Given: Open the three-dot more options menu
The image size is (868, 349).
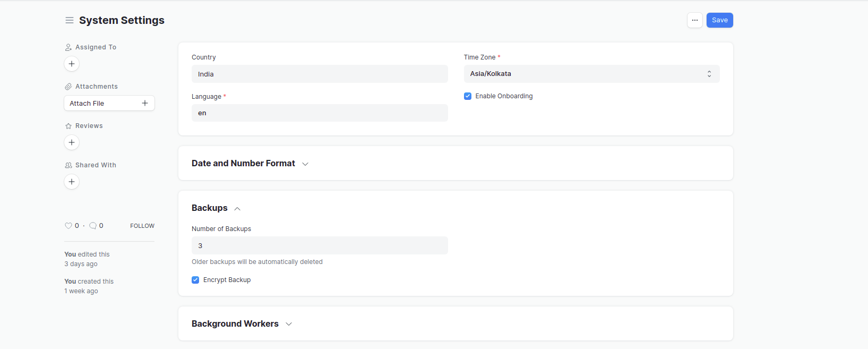Looking at the screenshot, I should tap(695, 20).
